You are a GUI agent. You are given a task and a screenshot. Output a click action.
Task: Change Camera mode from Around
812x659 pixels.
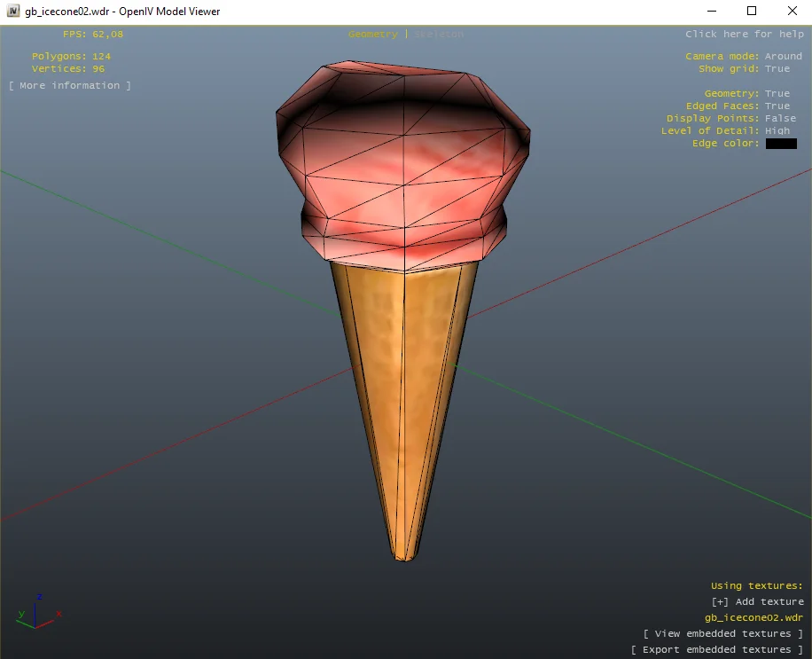(x=783, y=56)
